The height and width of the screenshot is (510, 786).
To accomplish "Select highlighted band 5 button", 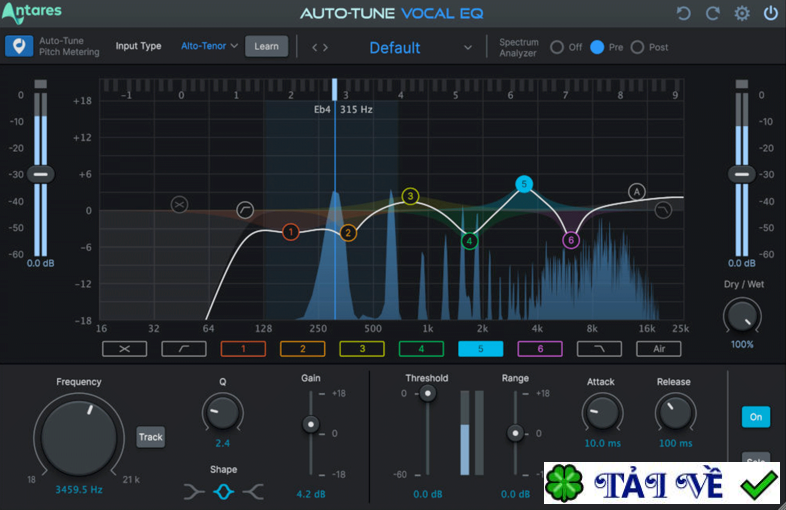I will tap(481, 349).
